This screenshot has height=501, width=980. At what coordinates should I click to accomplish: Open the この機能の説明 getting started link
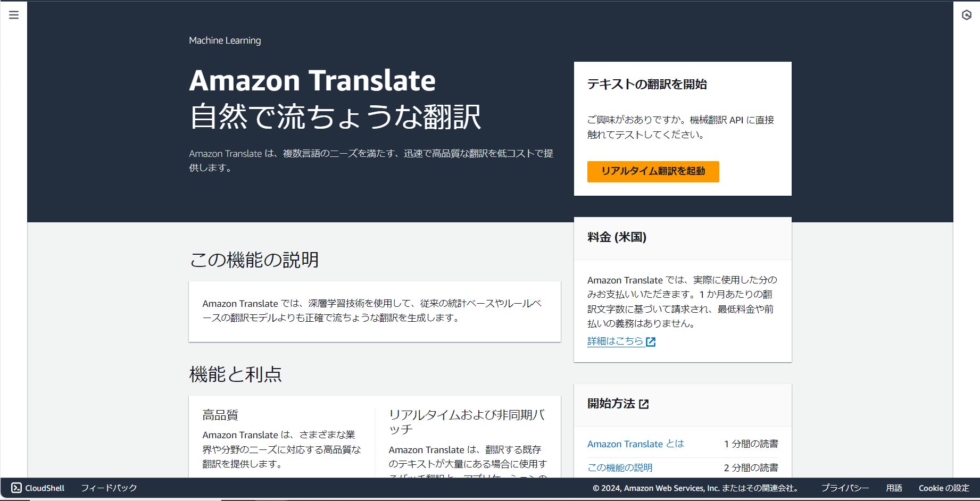[x=620, y=467]
